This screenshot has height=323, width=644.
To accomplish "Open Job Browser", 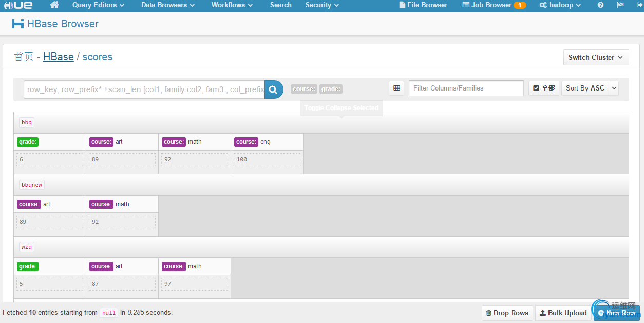I will click(x=487, y=5).
